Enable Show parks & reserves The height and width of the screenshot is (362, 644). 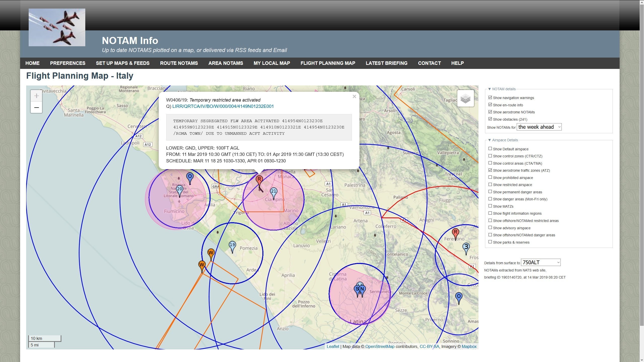pyautogui.click(x=490, y=242)
